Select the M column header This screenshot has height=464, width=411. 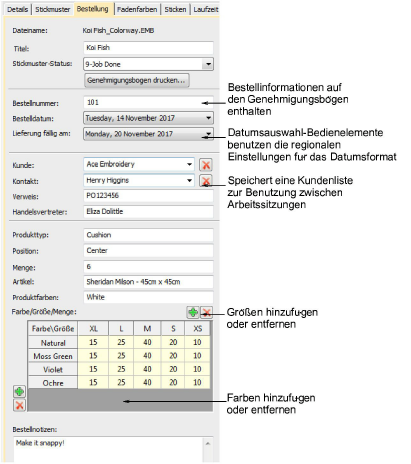147,329
